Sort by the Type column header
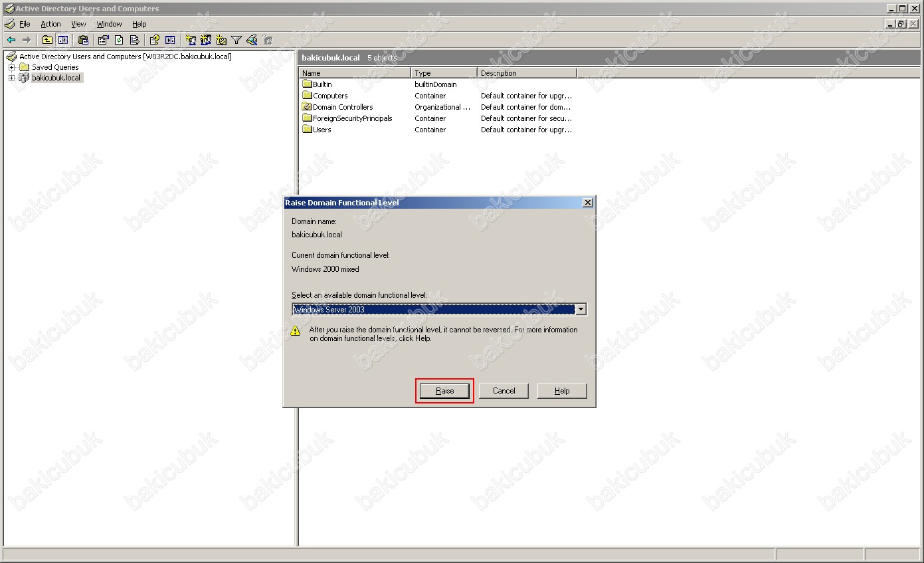Viewport: 924px width, 563px height. coord(444,73)
